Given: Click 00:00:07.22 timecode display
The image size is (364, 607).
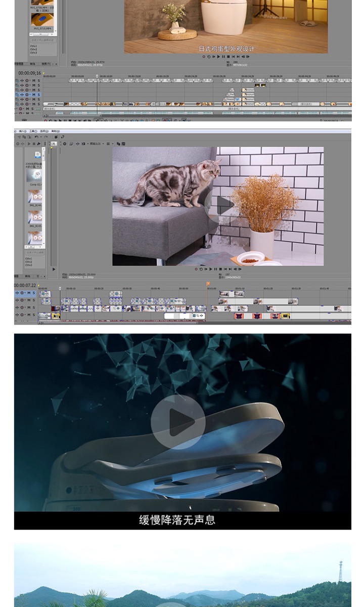Looking at the screenshot, I should click(25, 286).
